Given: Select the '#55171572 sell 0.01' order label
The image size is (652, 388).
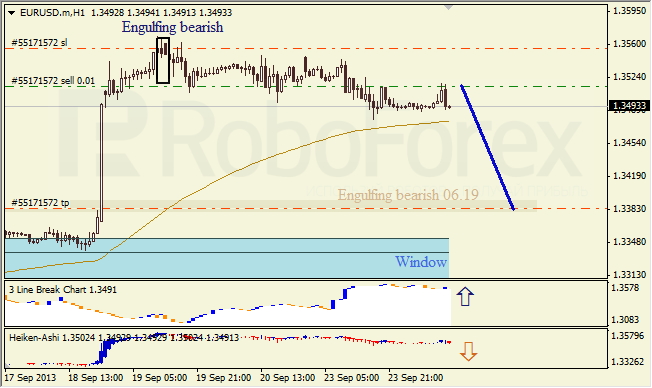Looking at the screenshot, I should [53, 81].
